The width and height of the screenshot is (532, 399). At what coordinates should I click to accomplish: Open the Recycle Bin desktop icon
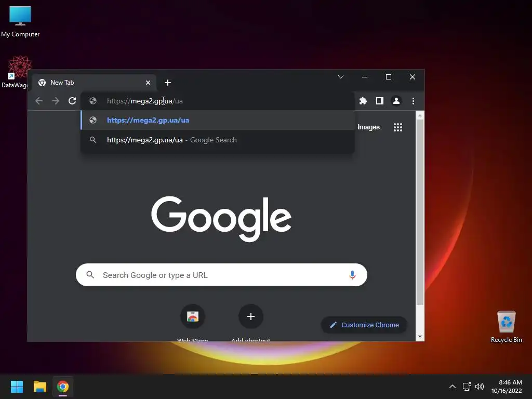pyautogui.click(x=506, y=327)
